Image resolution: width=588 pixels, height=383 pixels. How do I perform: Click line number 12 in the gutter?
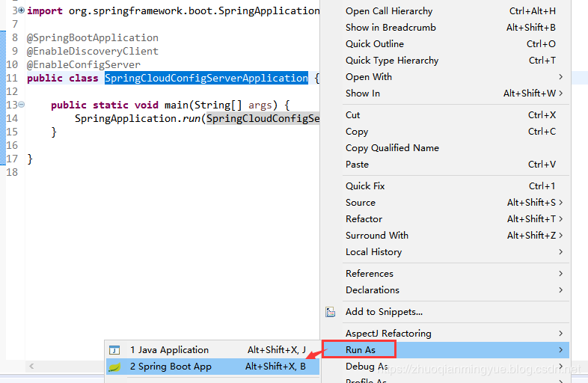click(12, 91)
